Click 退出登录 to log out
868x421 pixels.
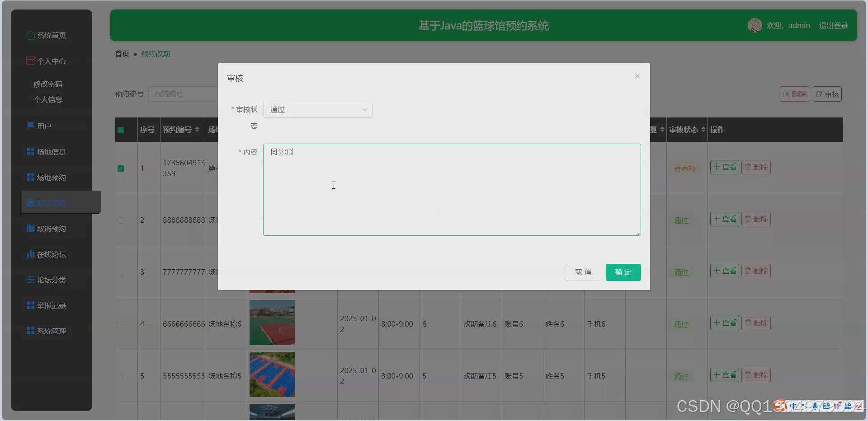click(x=833, y=25)
